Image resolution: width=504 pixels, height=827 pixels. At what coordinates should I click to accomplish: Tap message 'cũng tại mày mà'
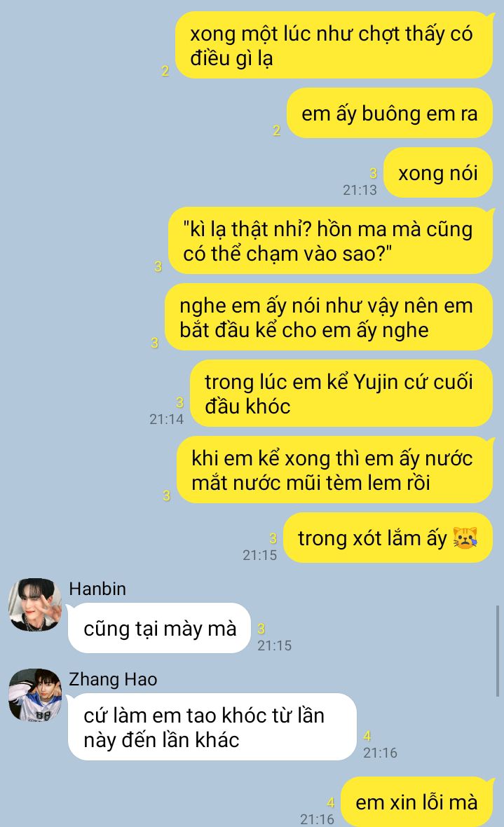(x=159, y=628)
